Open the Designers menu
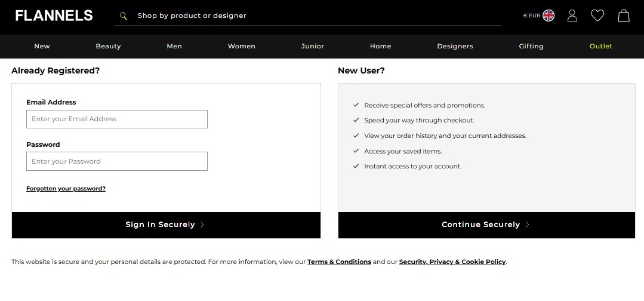Image resolution: width=644 pixels, height=301 pixels. (455, 46)
